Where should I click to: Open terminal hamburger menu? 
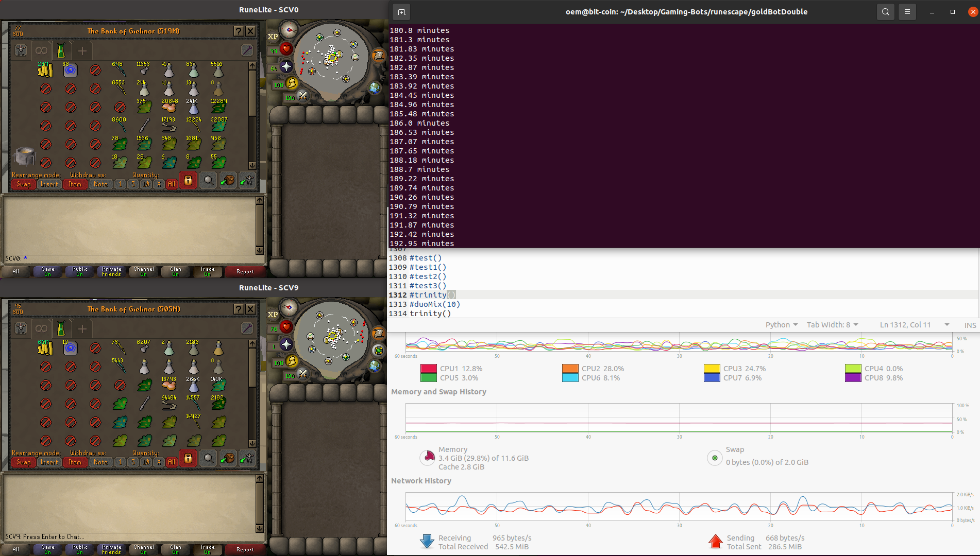coord(907,12)
